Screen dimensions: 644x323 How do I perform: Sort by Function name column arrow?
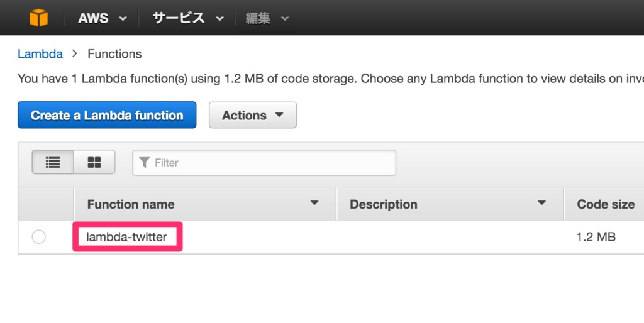coord(314,203)
